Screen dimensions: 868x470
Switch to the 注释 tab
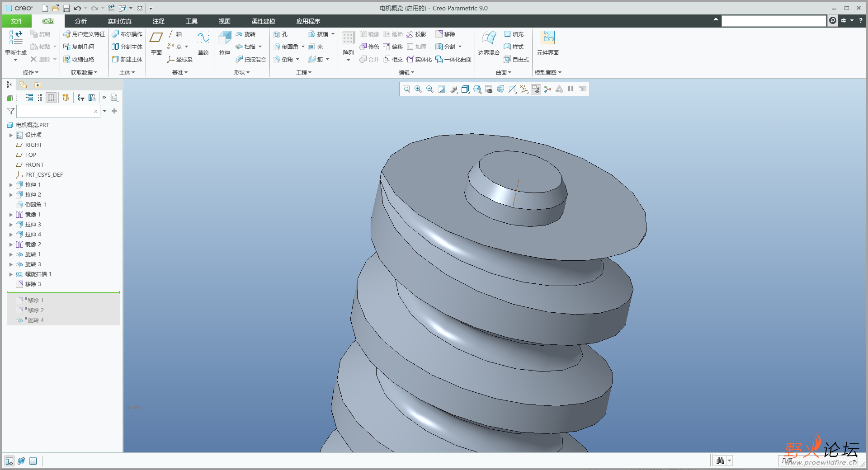tap(159, 21)
